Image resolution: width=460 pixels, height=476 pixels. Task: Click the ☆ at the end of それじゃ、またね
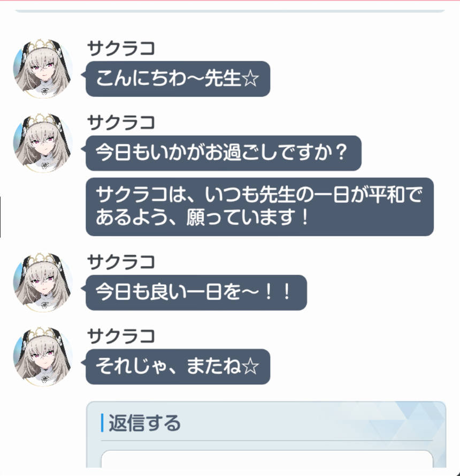250,367
